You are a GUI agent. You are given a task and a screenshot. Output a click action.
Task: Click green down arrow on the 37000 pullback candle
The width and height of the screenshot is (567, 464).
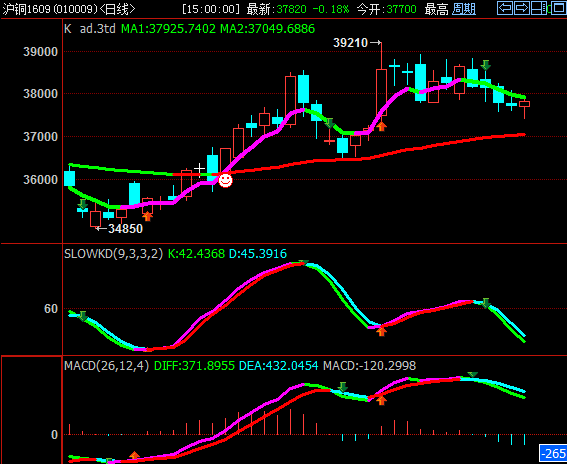pyautogui.click(x=329, y=123)
